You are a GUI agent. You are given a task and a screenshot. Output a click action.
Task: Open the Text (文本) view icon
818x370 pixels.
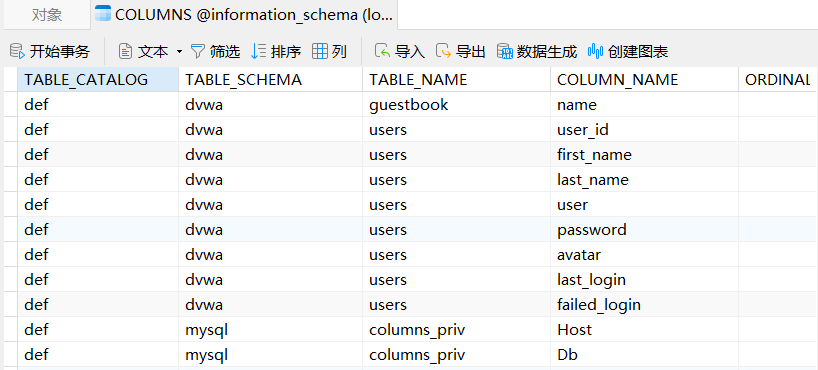125,51
